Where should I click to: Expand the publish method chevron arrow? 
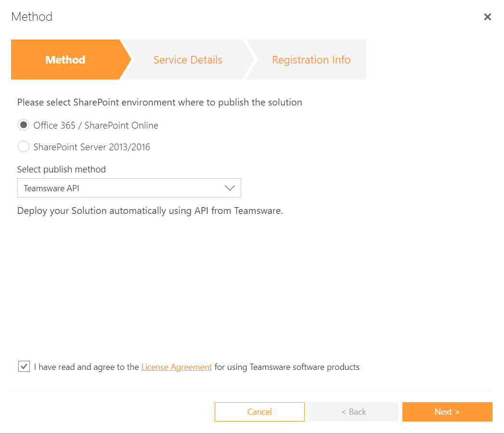click(x=230, y=188)
